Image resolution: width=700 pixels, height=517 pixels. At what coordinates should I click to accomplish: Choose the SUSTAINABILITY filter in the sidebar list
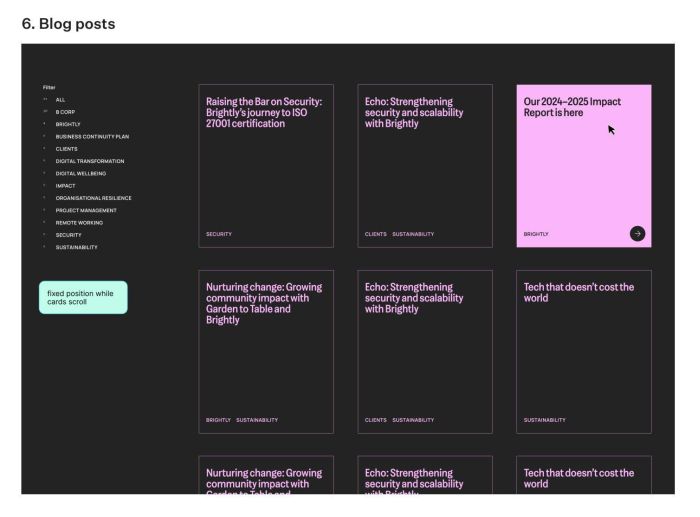pos(76,247)
